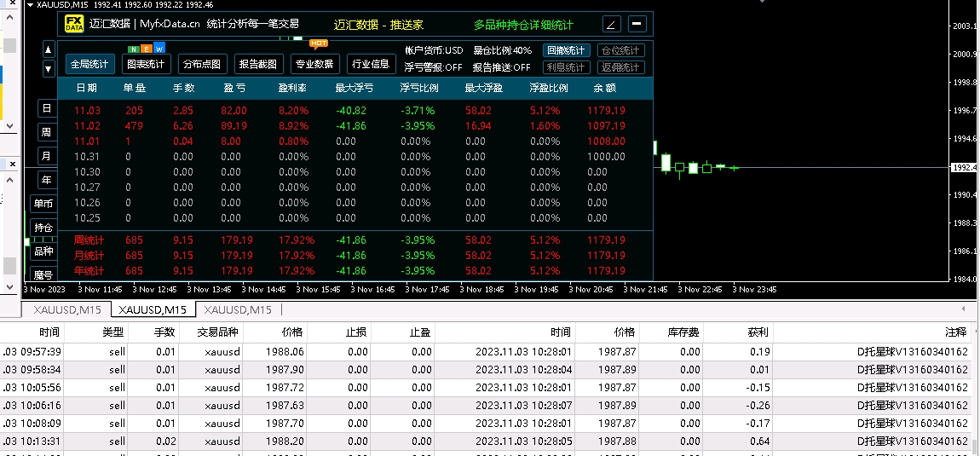Click the FX DATA logo icon
Viewport: 980px width, 456px height.
pyautogui.click(x=74, y=25)
